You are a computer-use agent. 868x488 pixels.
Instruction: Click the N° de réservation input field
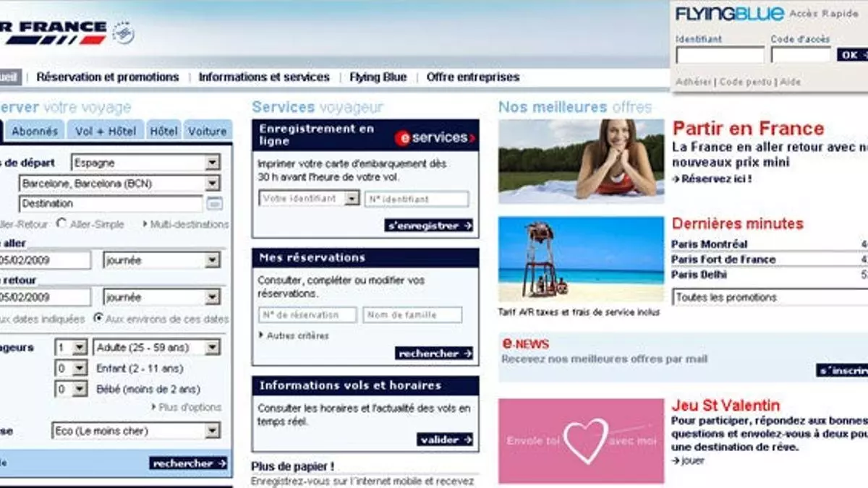(x=307, y=314)
